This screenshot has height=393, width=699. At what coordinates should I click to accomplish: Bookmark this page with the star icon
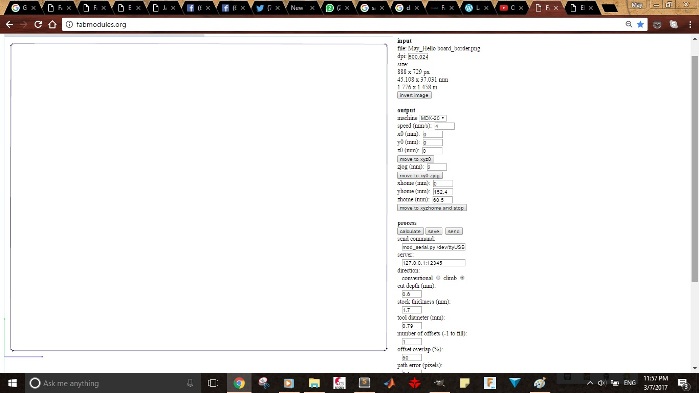(x=641, y=25)
